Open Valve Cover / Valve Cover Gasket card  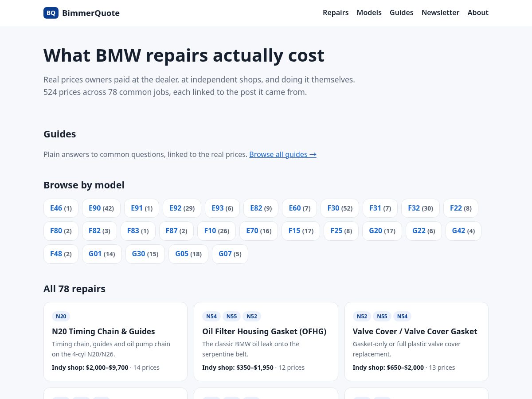(416, 341)
